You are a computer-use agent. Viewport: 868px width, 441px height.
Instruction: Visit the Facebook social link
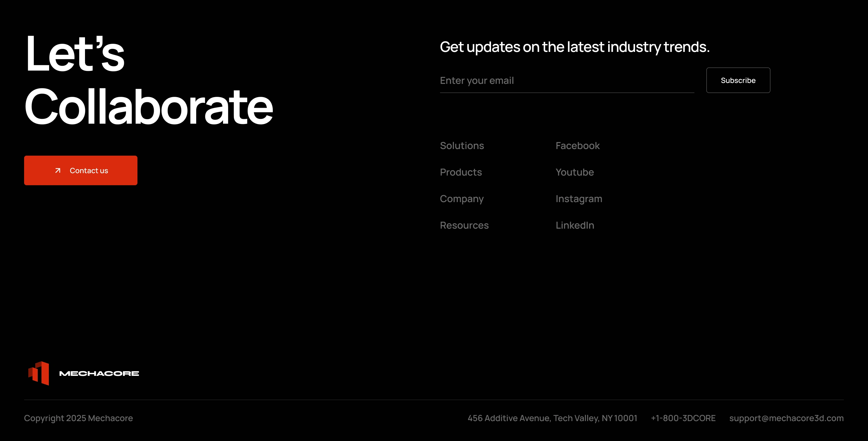(x=577, y=146)
